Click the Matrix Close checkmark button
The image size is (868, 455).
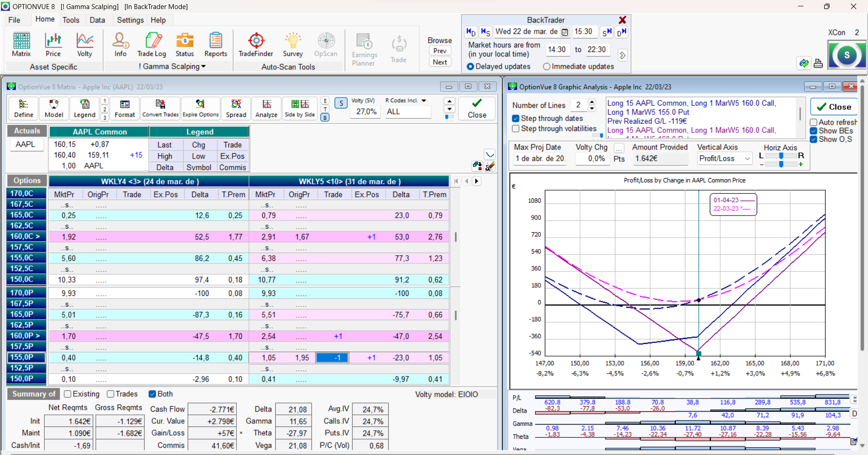click(x=477, y=109)
